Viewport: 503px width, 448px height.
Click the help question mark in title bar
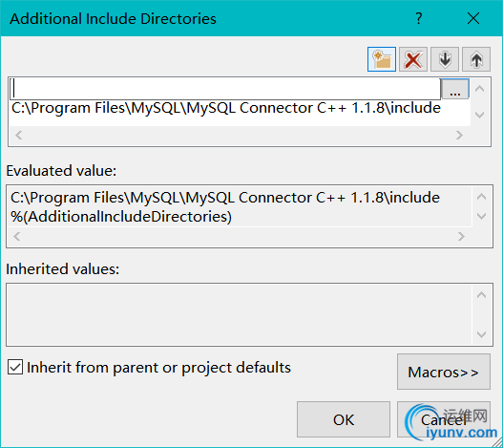click(x=419, y=18)
